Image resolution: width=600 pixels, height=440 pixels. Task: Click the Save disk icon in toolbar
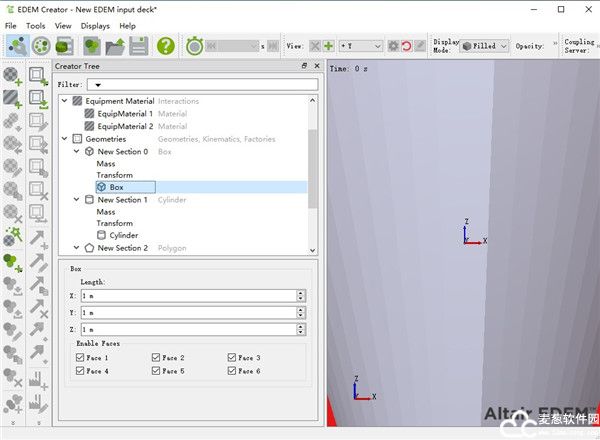tap(139, 45)
